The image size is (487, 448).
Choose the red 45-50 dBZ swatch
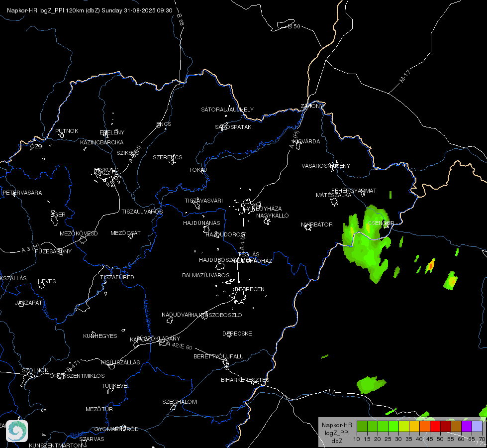[435, 426]
